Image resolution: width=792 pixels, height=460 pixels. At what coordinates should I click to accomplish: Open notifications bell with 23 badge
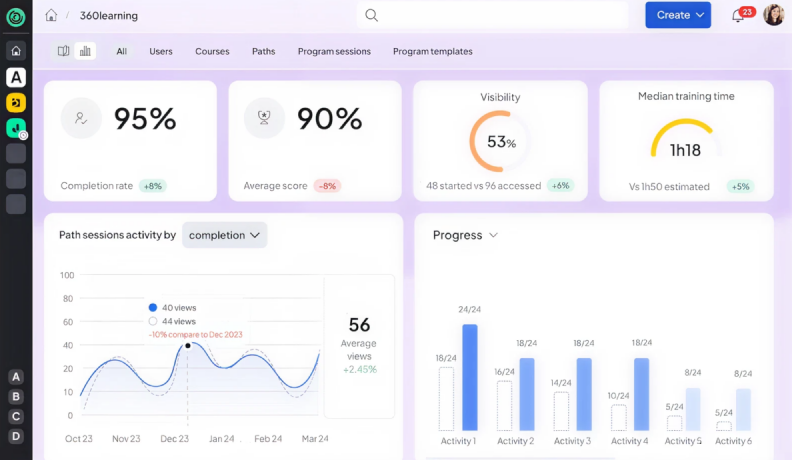coord(738,16)
